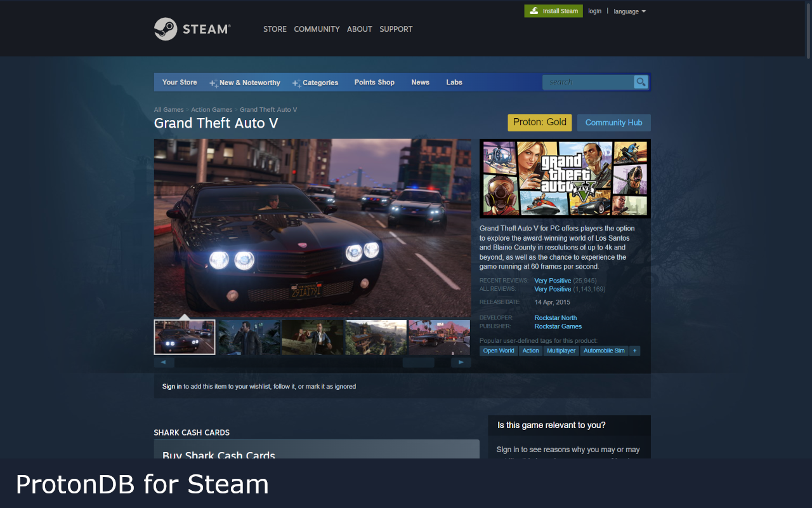The image size is (812, 508).
Task: Open recent reviews Very Positive link
Action: tap(553, 281)
